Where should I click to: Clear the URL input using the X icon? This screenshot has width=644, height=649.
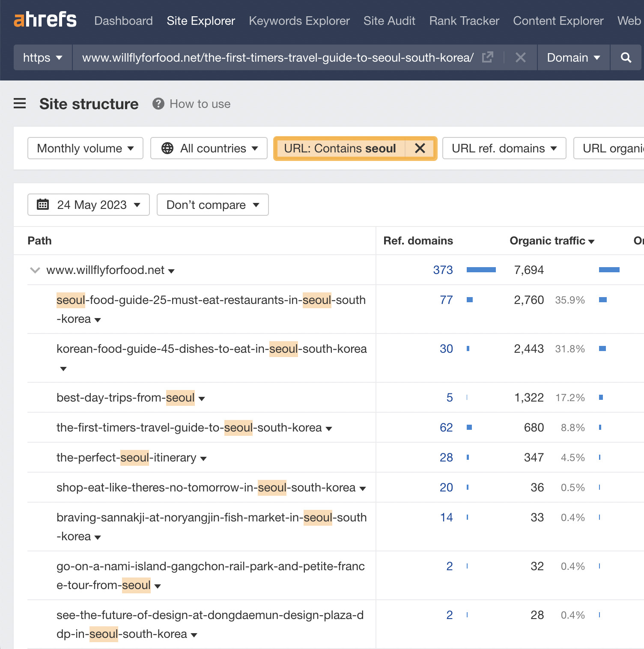point(520,57)
